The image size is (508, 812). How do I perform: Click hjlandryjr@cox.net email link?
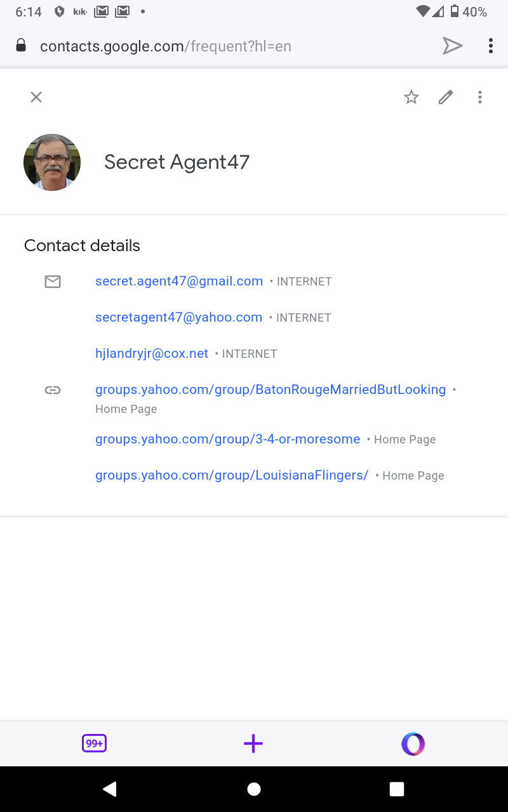pos(152,353)
